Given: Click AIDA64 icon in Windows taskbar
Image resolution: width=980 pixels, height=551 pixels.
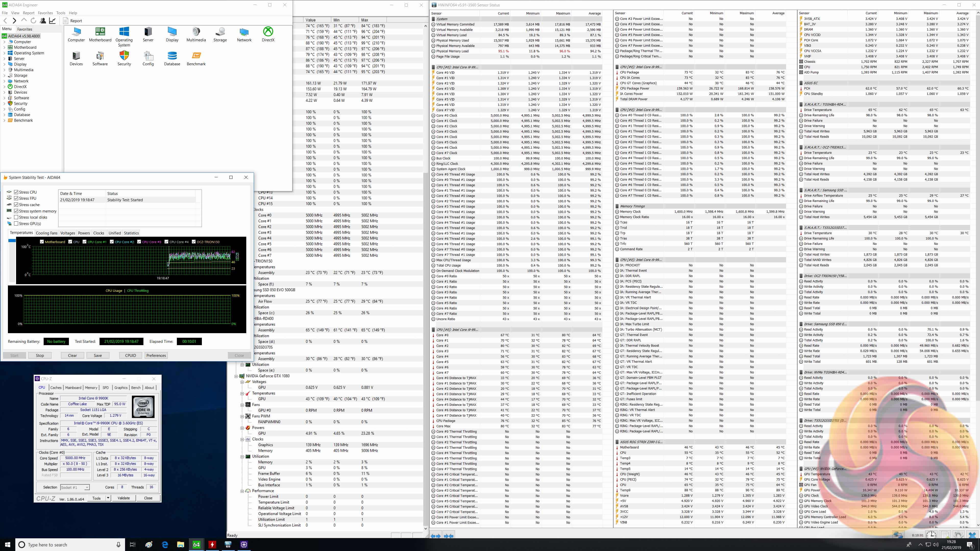Looking at the screenshot, I should pyautogui.click(x=196, y=545).
